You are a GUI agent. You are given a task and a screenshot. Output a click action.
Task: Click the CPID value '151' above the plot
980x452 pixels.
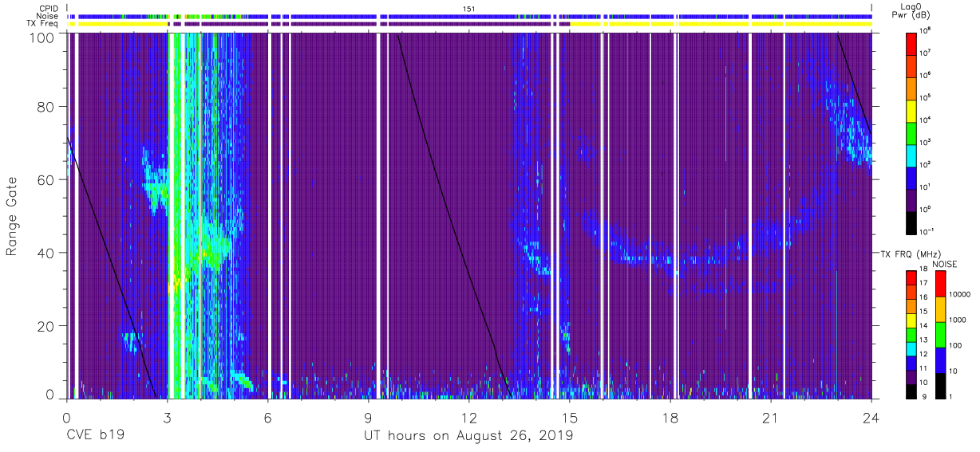click(469, 8)
